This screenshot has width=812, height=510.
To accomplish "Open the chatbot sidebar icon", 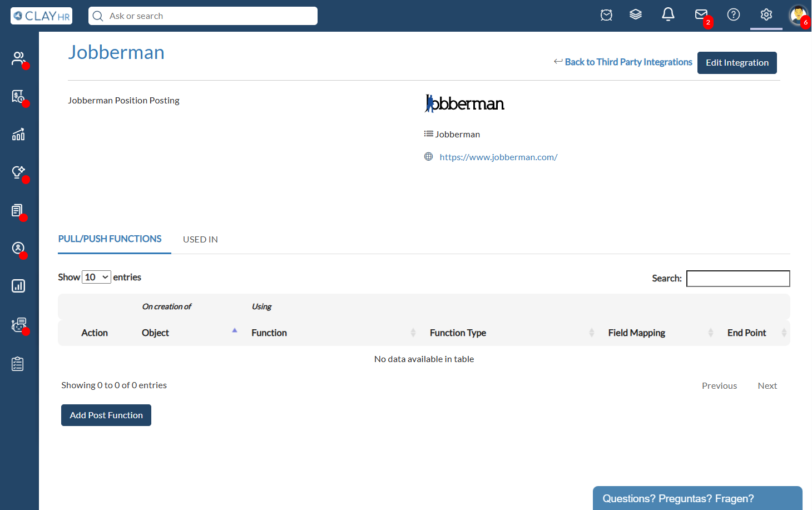I will [x=18, y=325].
